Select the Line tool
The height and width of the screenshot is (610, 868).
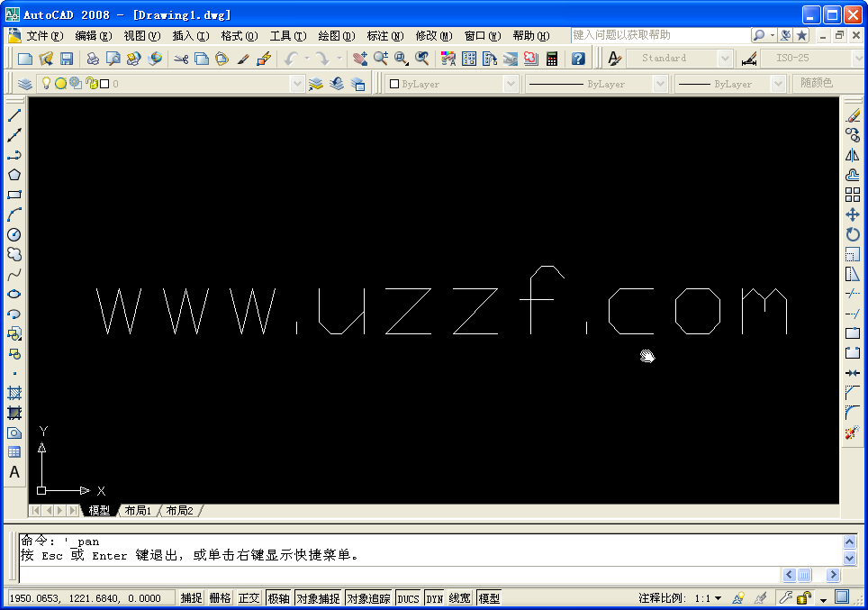coord(13,115)
